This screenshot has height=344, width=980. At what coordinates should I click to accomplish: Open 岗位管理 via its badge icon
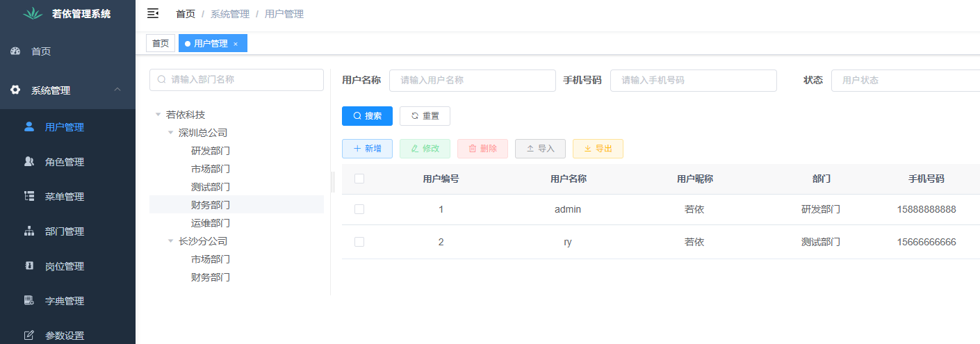click(29, 266)
